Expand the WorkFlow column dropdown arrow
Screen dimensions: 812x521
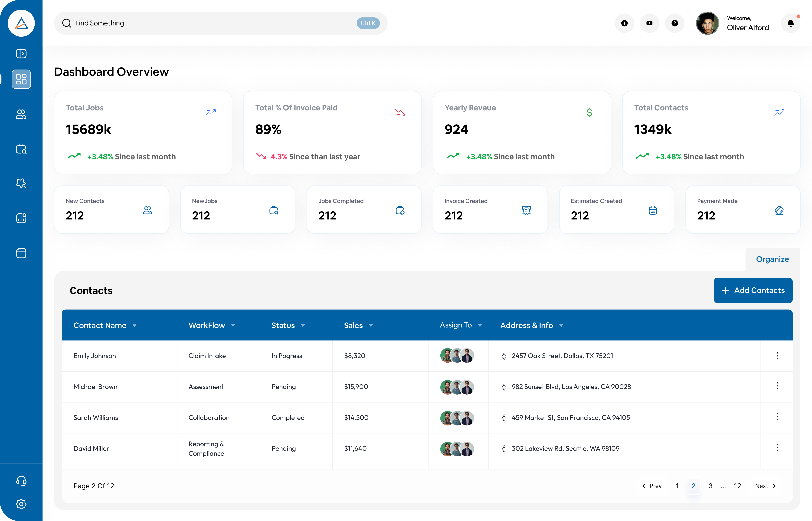(233, 325)
